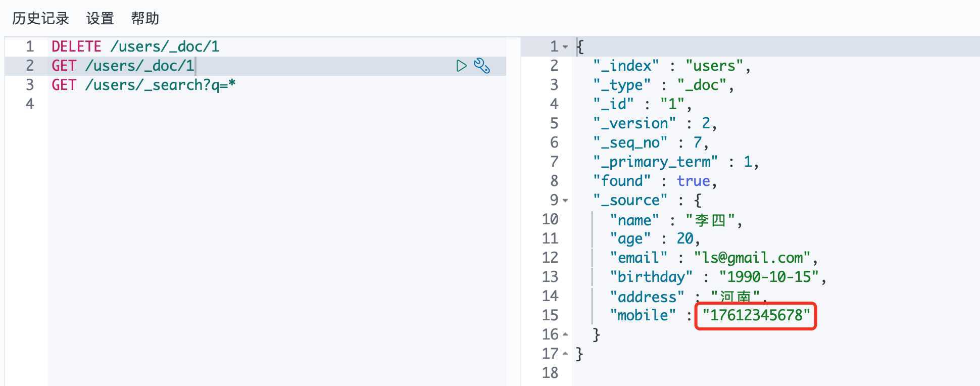Image resolution: width=980 pixels, height=386 pixels.
Task: Click the "address" field line
Action: click(x=689, y=297)
